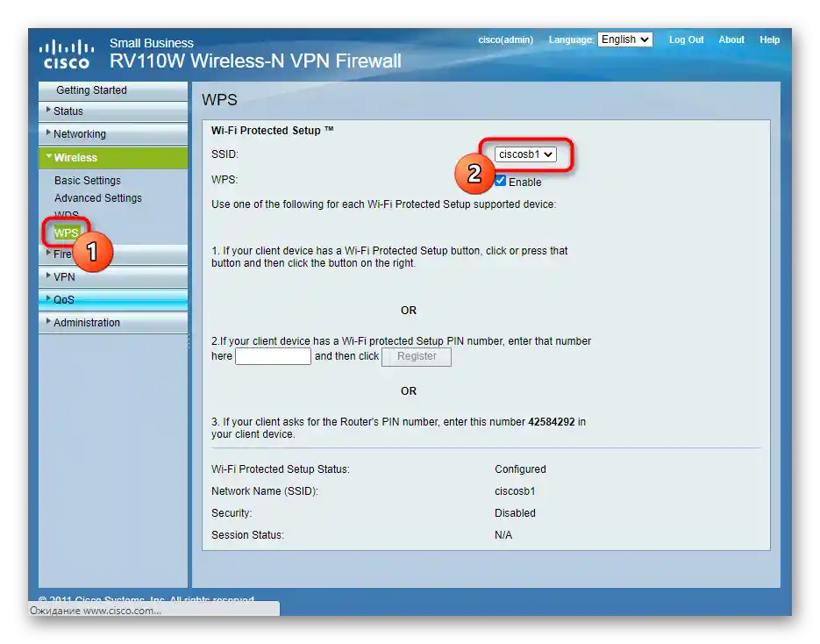The width and height of the screenshot is (820, 644).
Task: Open the Language dropdown set to English
Action: point(625,39)
